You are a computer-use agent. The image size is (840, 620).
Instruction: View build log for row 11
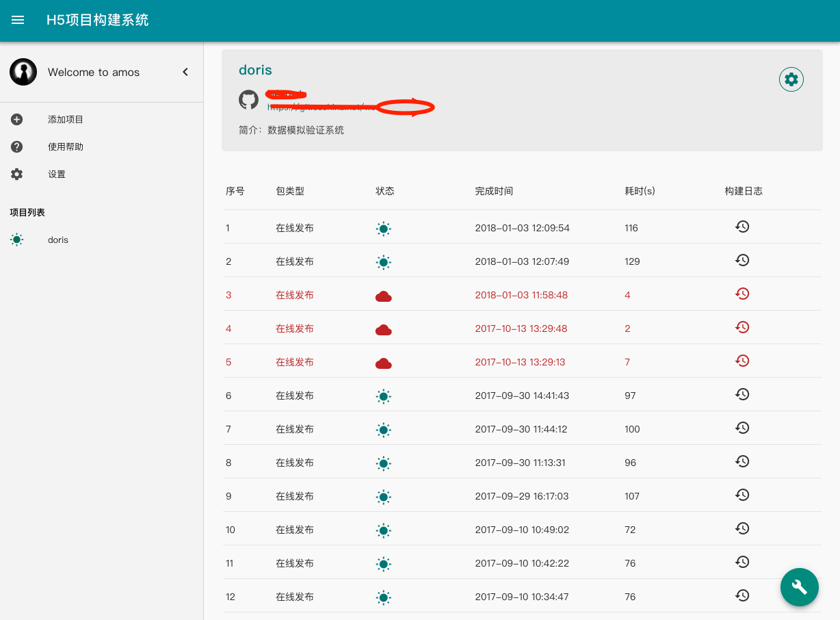[742, 562]
